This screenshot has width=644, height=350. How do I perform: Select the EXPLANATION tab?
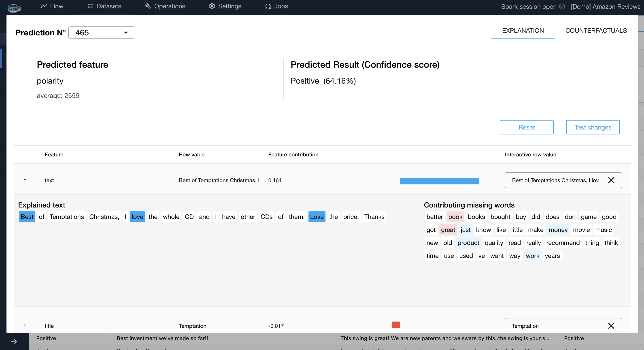click(523, 30)
